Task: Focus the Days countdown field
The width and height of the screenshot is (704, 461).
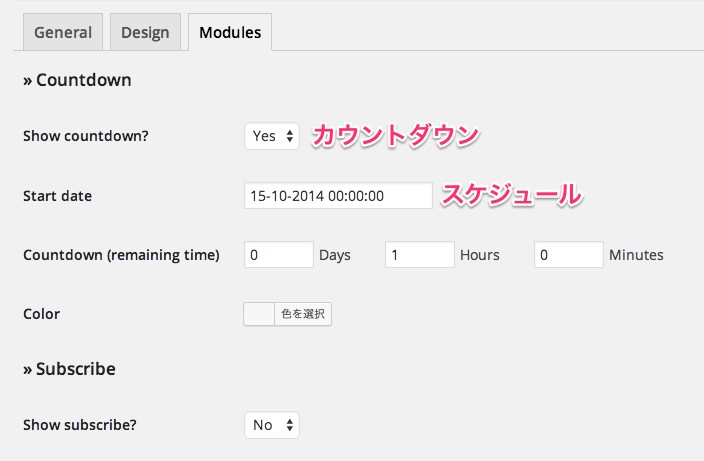Action: click(x=279, y=255)
